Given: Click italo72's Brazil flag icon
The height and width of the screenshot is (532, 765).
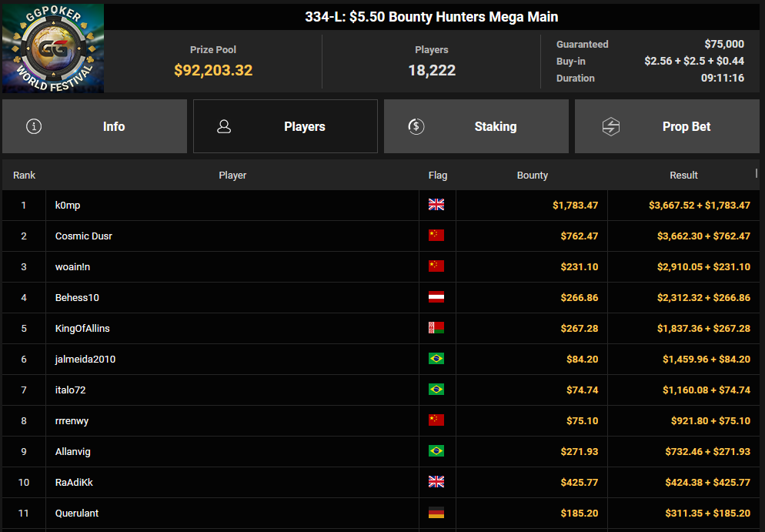Looking at the screenshot, I should (436, 390).
